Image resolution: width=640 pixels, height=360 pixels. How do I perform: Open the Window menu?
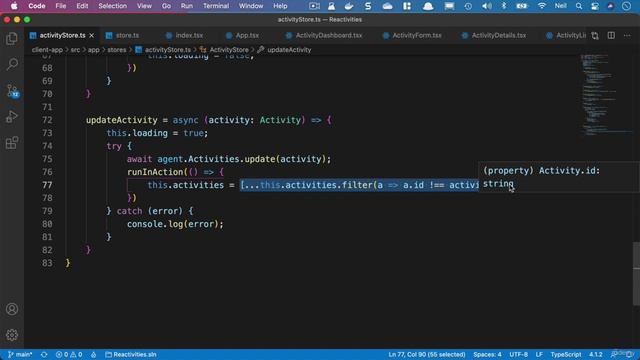[251, 6]
